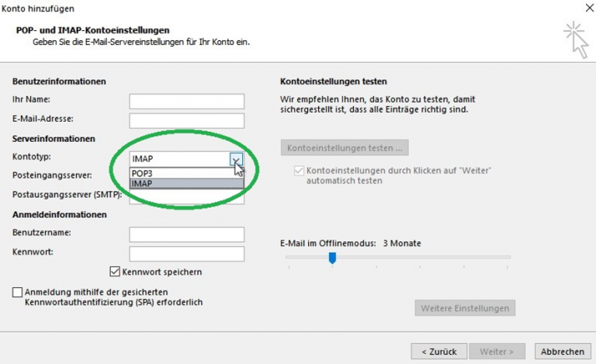Select POP3 from the Kontotyp list
Screen dimensions: 596x364
(x=186, y=173)
